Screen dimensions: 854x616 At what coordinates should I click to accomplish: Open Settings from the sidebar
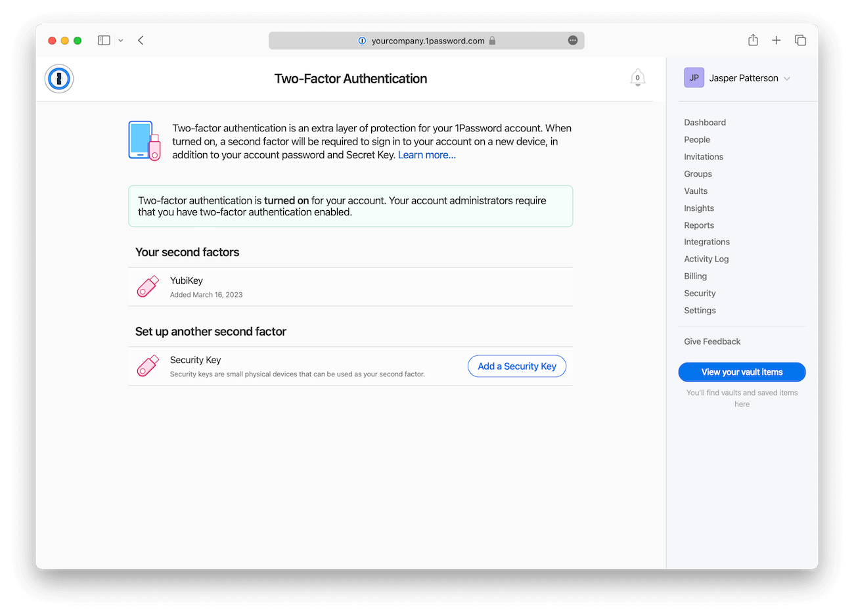699,310
